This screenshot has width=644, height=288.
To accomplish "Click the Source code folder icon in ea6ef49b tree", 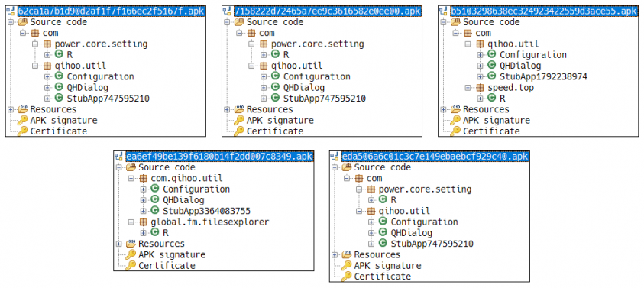I will tap(131, 167).
